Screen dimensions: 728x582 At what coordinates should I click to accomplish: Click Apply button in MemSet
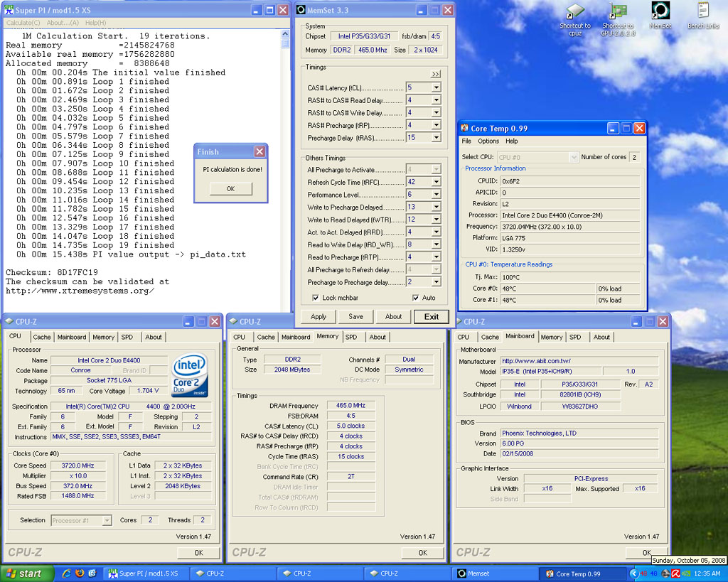tap(318, 316)
